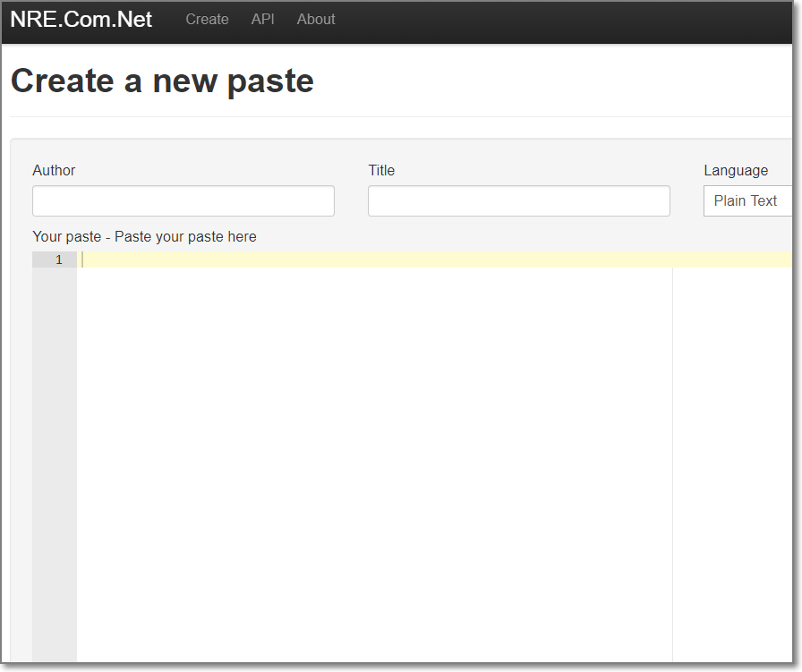802x672 pixels.
Task: Click the 'Your paste' editor label
Action: pyautogui.click(x=144, y=237)
